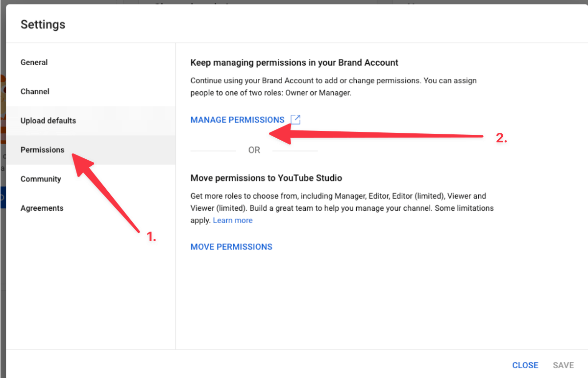Click the Learn more link

click(233, 221)
